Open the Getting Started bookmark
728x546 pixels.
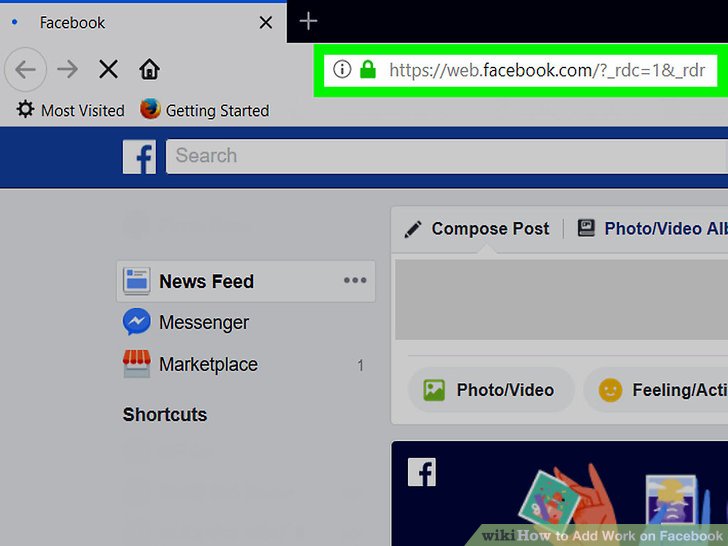205,110
